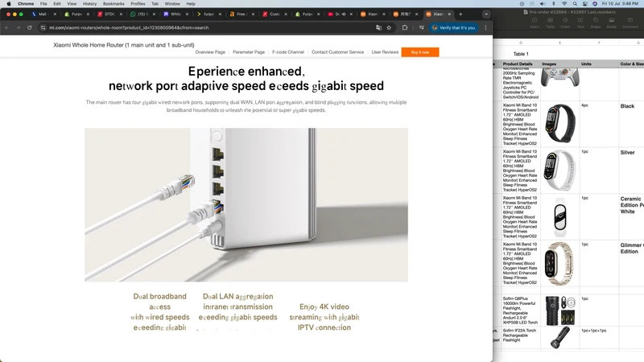Close the active Xiaomi tab
The image size is (644, 362).
coord(449,14)
